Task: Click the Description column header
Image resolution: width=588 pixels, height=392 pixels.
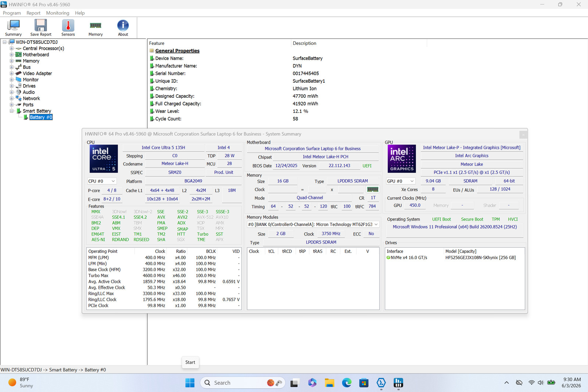Action: click(x=359, y=43)
